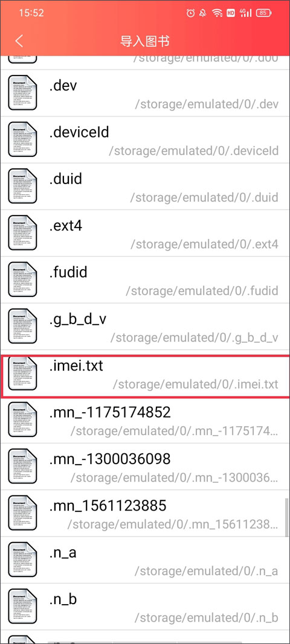Tap the document icon beside .deviceId
The image size is (290, 644).
pos(22,139)
